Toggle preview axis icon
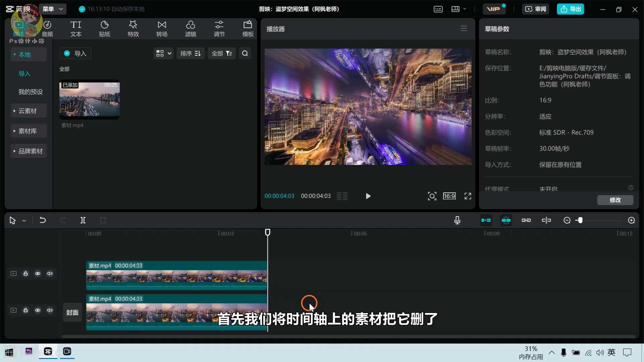644x362 pixels. click(546, 220)
